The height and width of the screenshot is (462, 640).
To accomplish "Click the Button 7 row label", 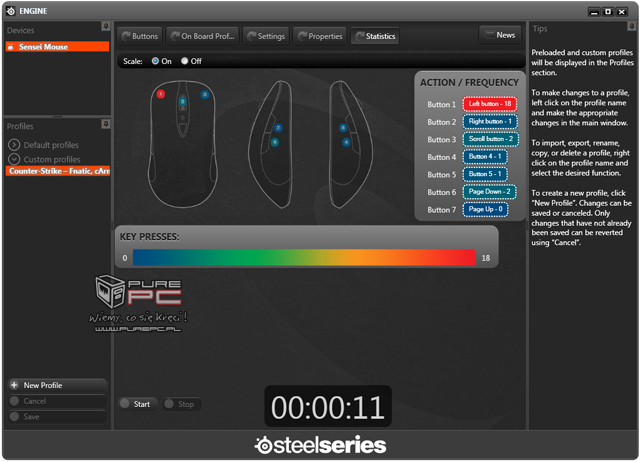I will (x=441, y=210).
